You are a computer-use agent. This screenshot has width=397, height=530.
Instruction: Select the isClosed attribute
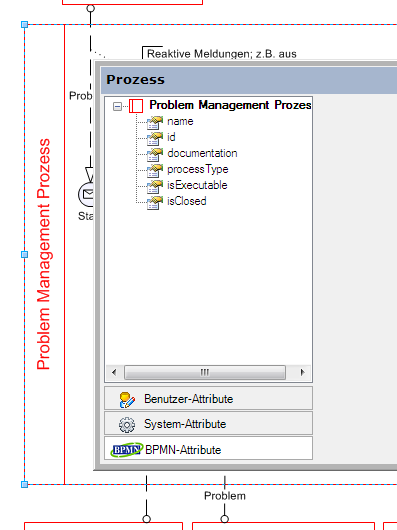coord(187,201)
